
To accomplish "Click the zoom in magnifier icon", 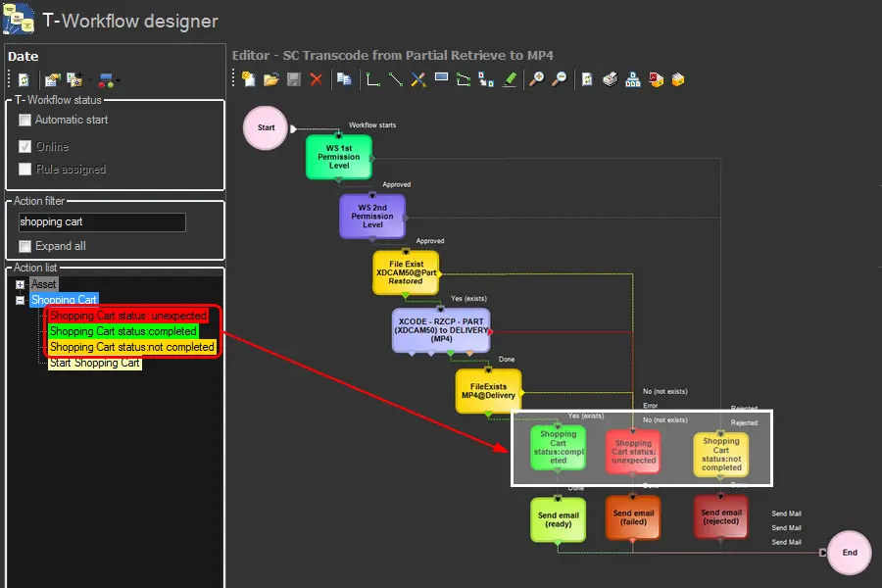I will click(x=536, y=79).
